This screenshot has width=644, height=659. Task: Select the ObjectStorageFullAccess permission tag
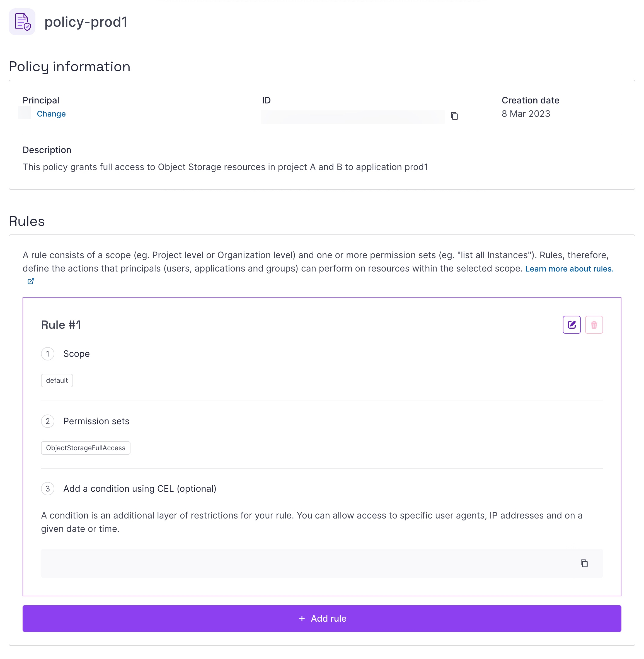[86, 448]
